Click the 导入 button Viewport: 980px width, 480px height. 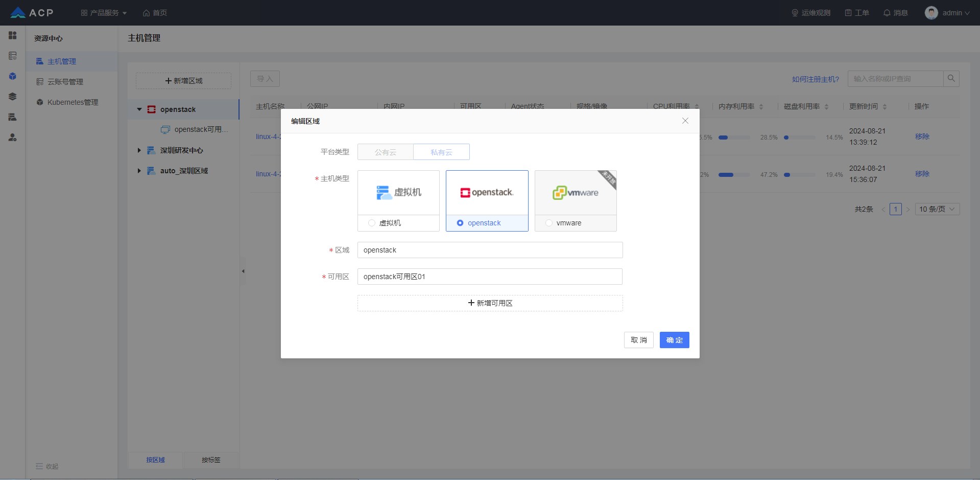click(265, 79)
